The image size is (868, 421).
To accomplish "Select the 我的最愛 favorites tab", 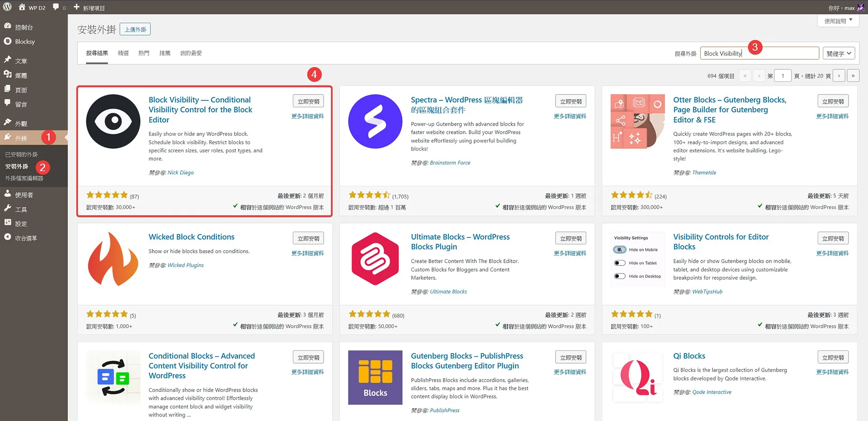I will [191, 53].
